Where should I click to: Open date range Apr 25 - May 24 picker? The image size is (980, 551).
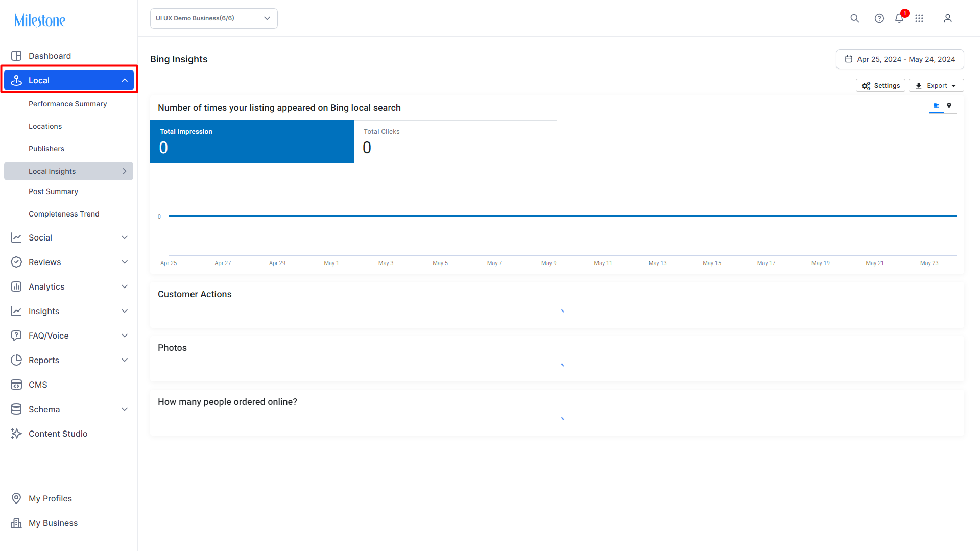(x=900, y=59)
